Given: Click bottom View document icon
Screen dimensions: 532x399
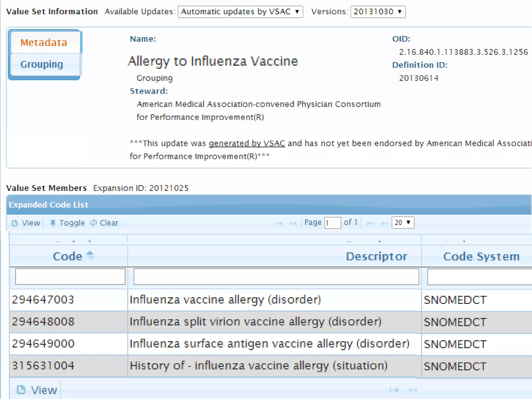Looking at the screenshot, I should click(x=21, y=390).
